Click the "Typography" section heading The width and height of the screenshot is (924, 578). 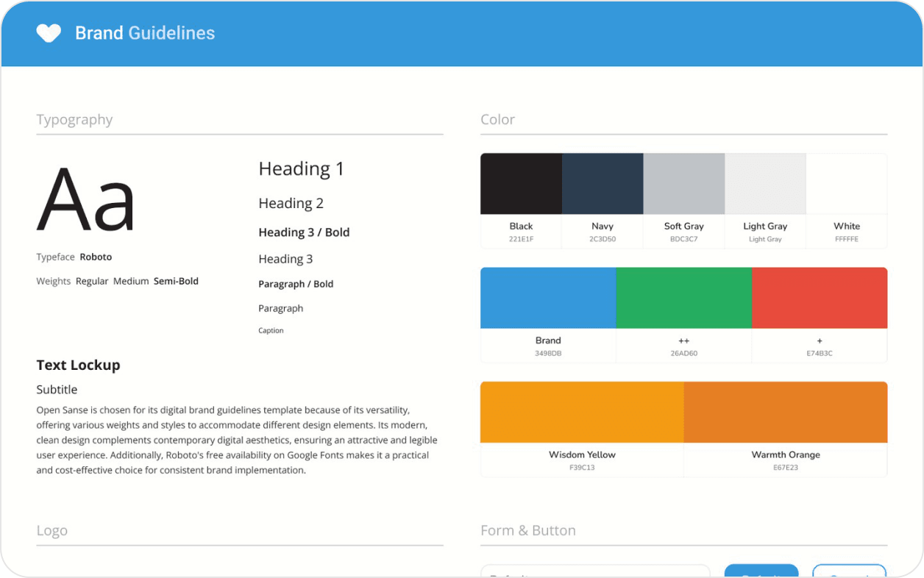point(74,120)
